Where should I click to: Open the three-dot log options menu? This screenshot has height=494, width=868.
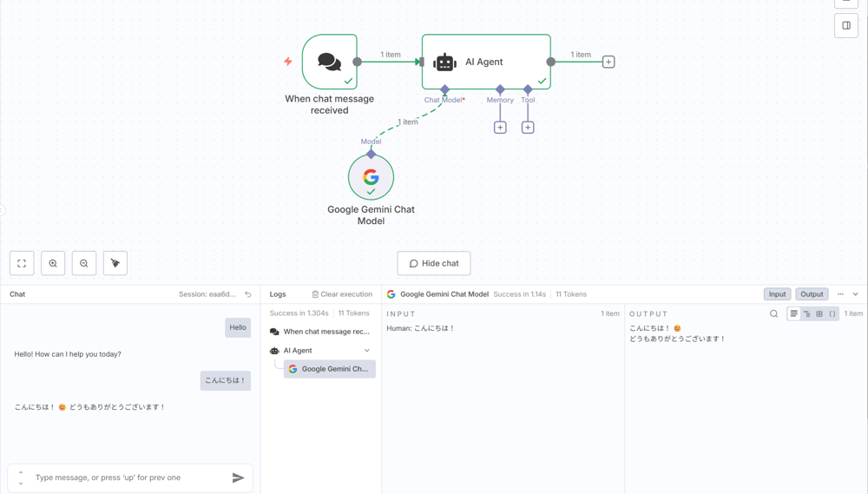(840, 294)
